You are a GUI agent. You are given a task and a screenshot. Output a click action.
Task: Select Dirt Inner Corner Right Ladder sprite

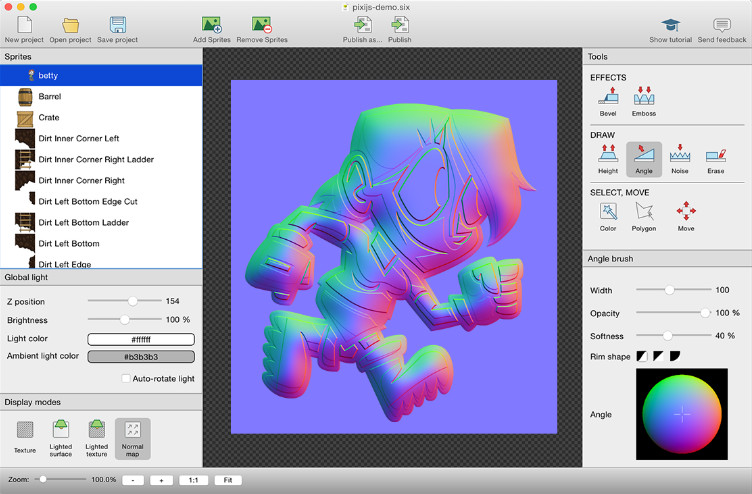pyautogui.click(x=101, y=160)
